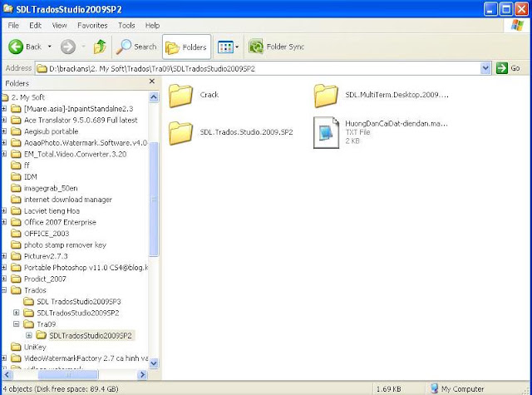532x395 pixels.
Task: Select the Tra09 folder in tree
Action: 47,324
